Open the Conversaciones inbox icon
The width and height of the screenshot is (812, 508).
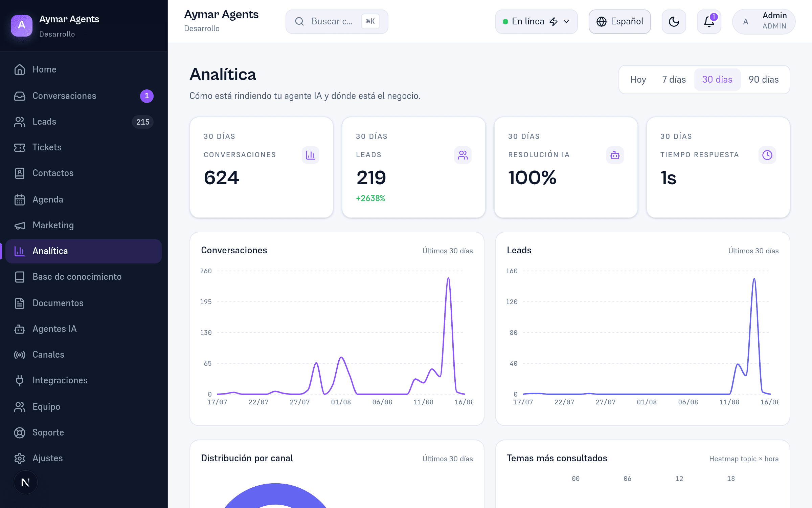click(x=20, y=96)
